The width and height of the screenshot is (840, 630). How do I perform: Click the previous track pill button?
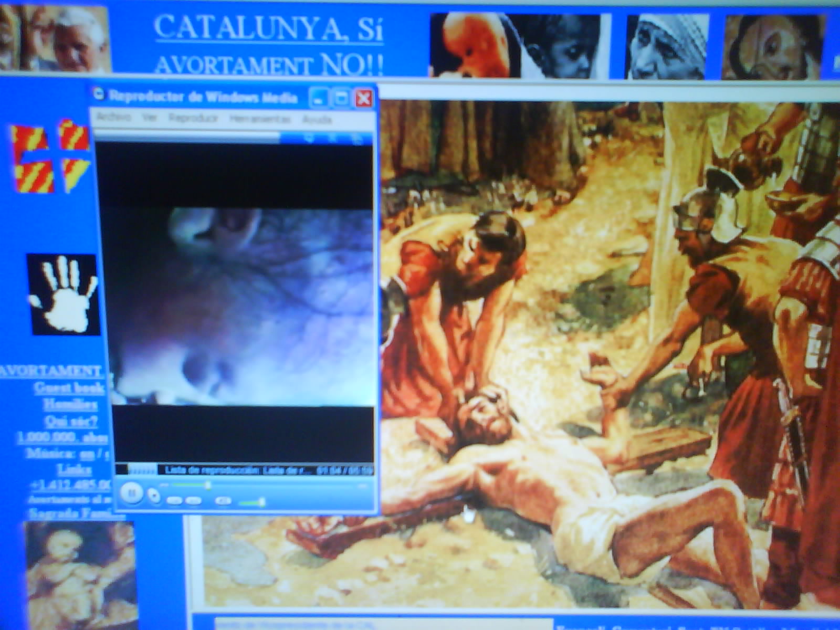pos(174,501)
